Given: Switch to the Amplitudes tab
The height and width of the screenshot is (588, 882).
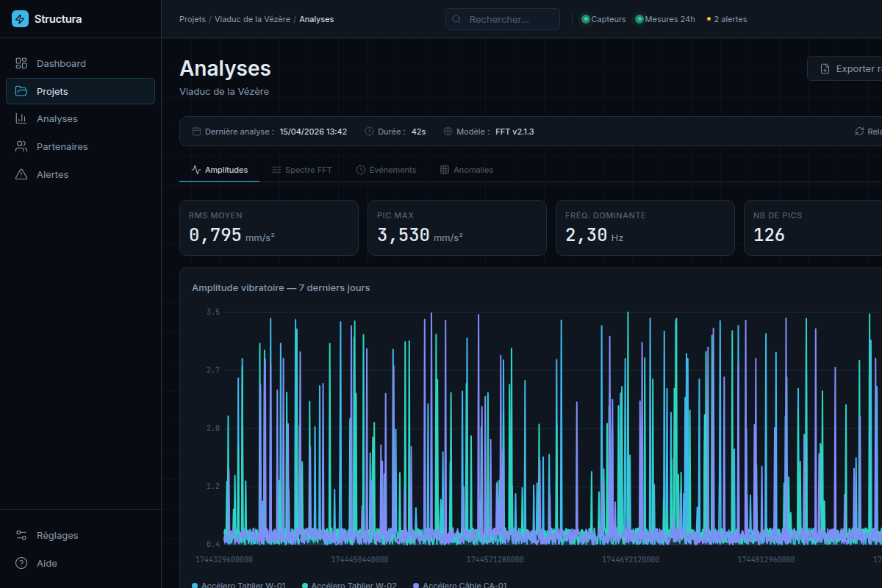Looking at the screenshot, I should pyautogui.click(x=219, y=170).
